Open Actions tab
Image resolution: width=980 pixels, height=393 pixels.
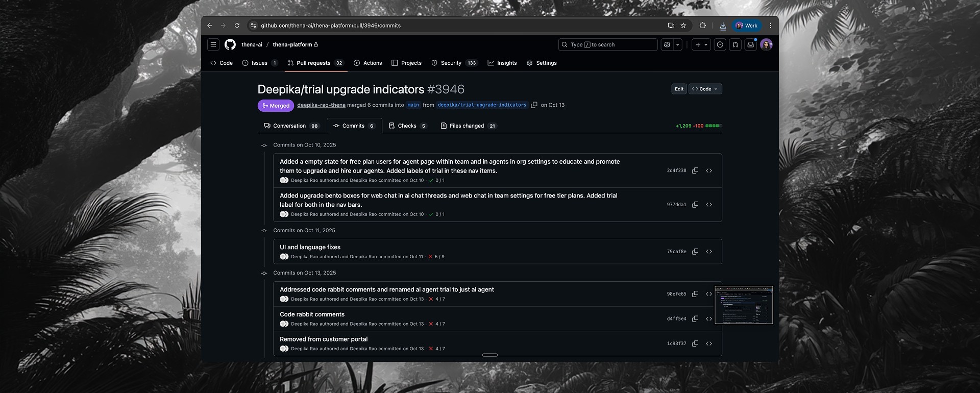368,63
